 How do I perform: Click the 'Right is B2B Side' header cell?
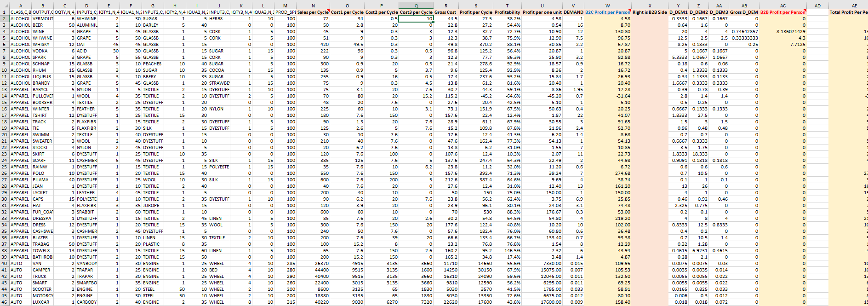[x=650, y=12]
